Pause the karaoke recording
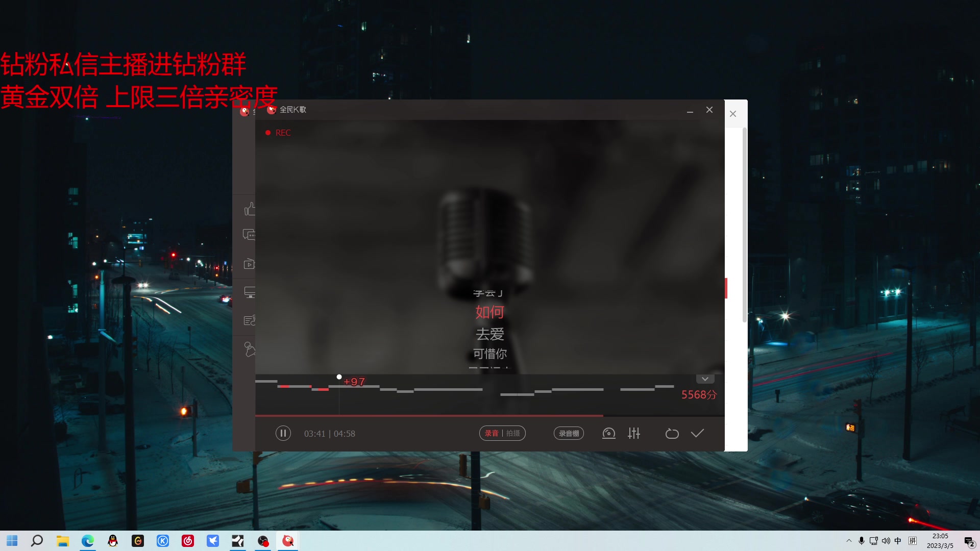 [x=283, y=433]
